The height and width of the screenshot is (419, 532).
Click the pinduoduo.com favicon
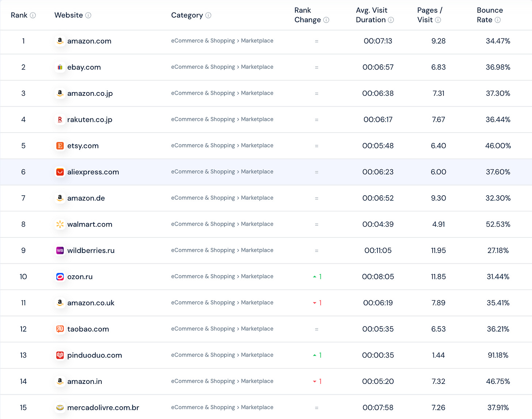(x=60, y=355)
